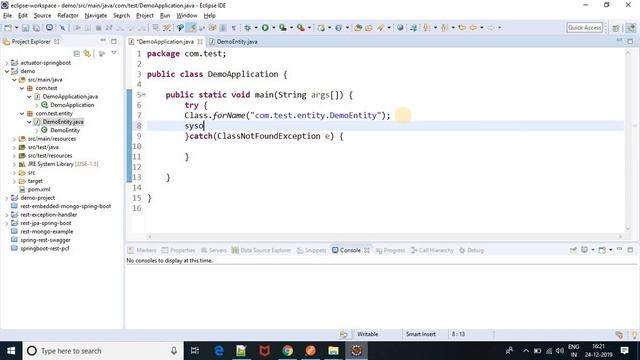Collapse the demo project node
Screen dimensions: 640x360
click(7, 71)
